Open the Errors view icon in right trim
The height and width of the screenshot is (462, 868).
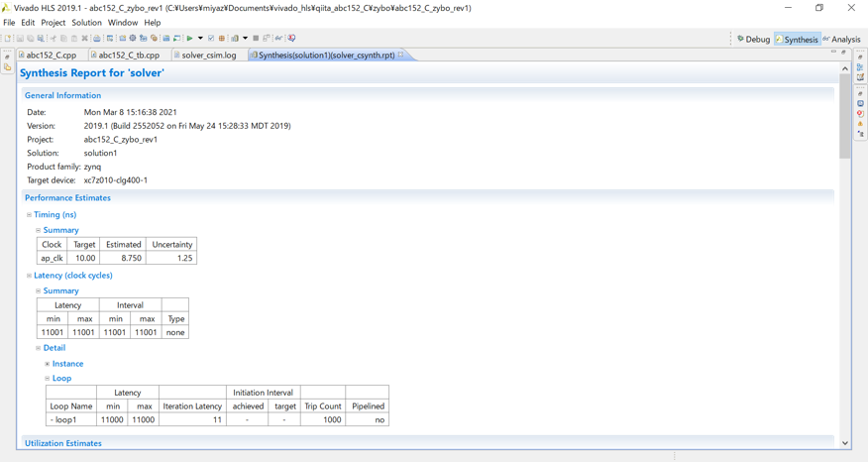pyautogui.click(x=860, y=114)
